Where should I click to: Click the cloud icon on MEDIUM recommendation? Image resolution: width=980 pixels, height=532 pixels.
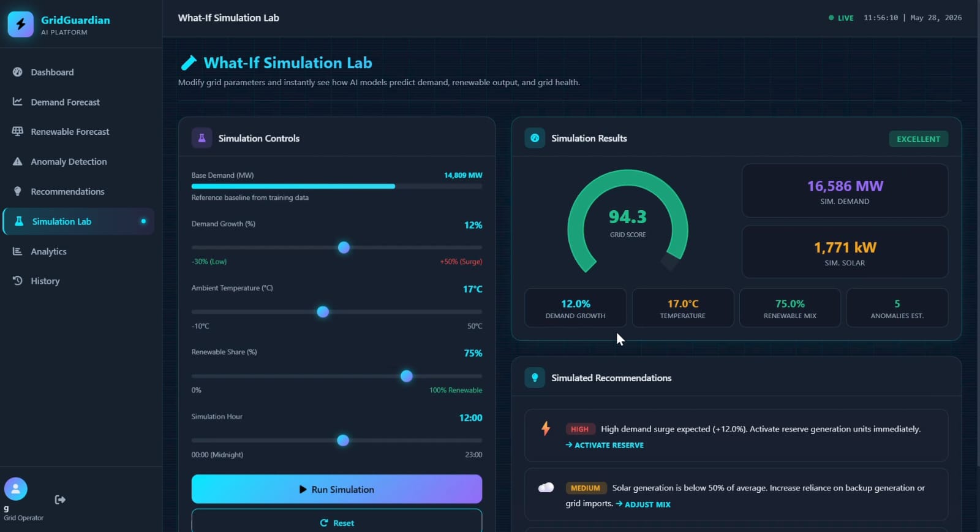coord(546,487)
